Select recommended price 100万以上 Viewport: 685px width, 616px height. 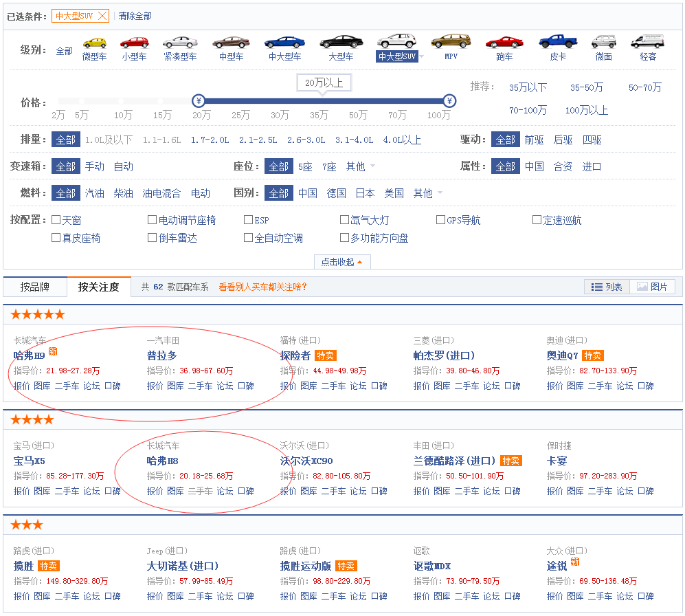pos(587,110)
